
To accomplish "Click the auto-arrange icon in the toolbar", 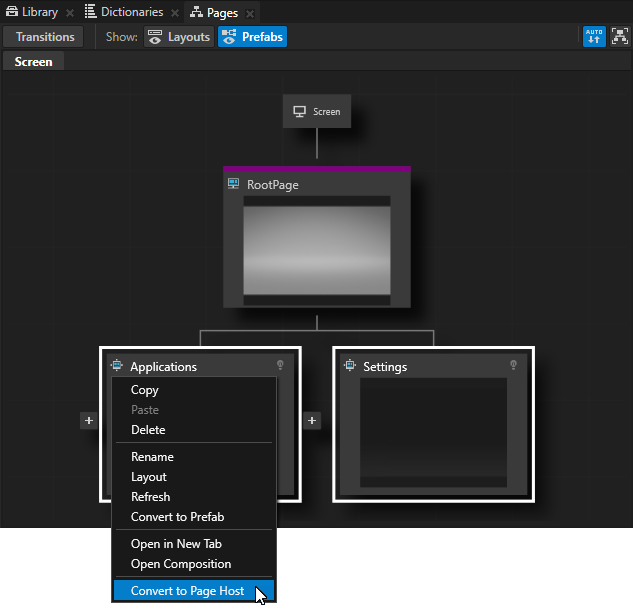I will click(x=594, y=37).
